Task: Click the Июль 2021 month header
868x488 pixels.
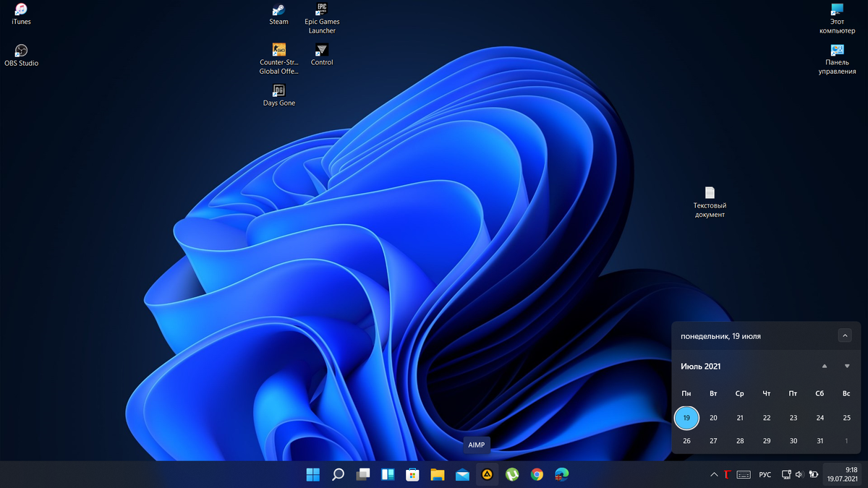Action: click(701, 367)
